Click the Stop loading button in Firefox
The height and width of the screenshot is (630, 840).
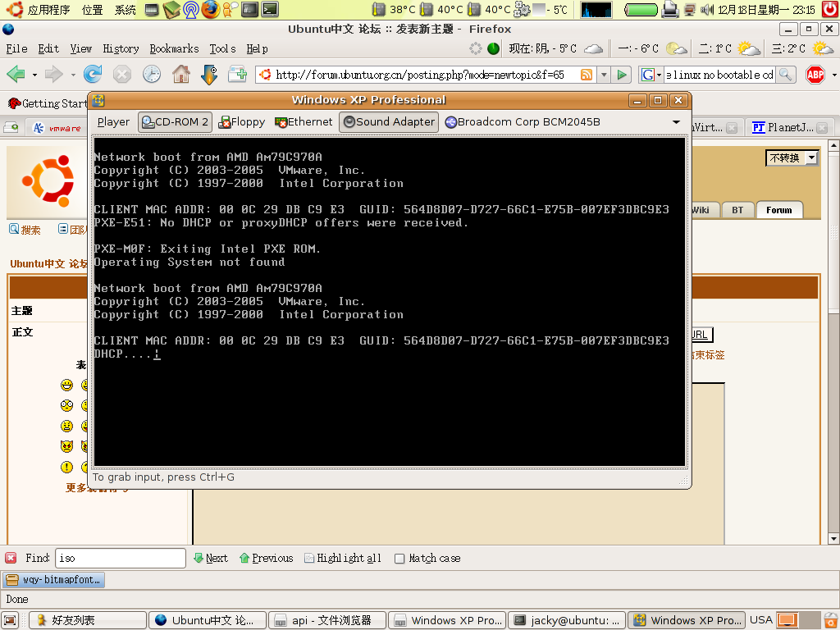coord(122,74)
